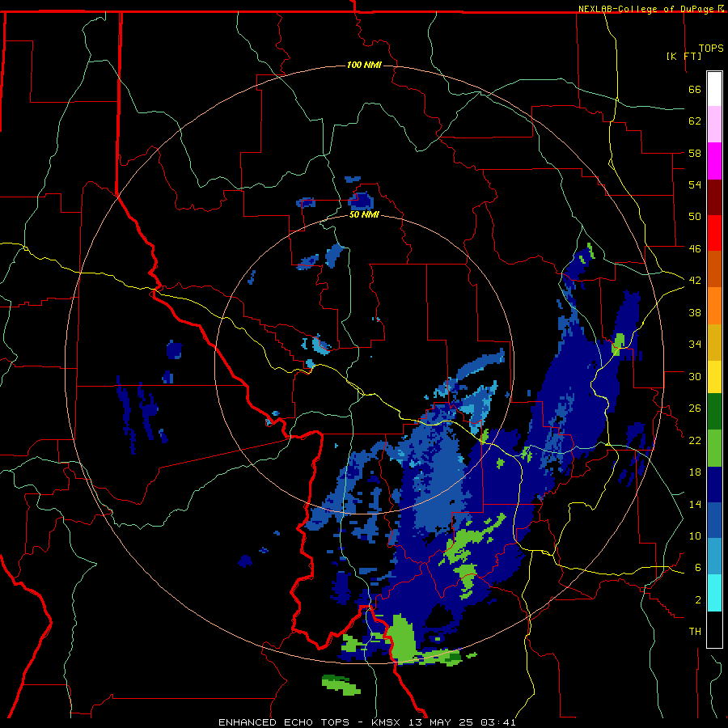Click the gold legend swatch
This screenshot has height=728, width=728.
coord(714,341)
